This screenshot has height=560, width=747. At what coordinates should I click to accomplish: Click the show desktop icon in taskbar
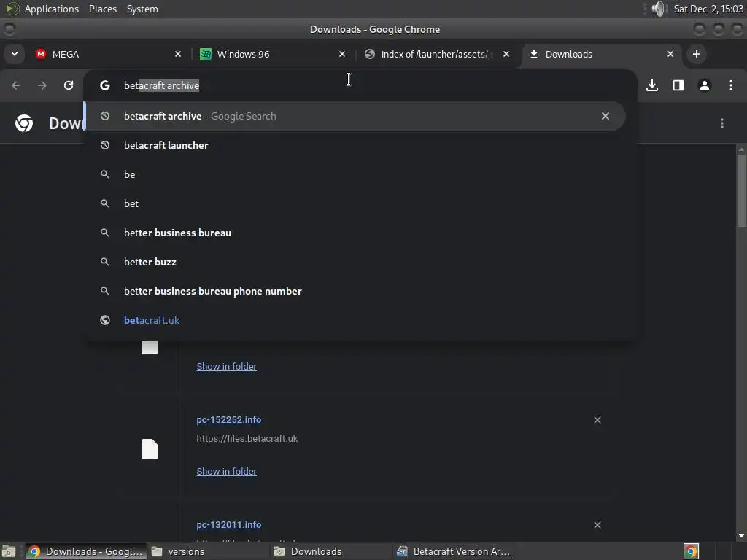tap(9, 551)
